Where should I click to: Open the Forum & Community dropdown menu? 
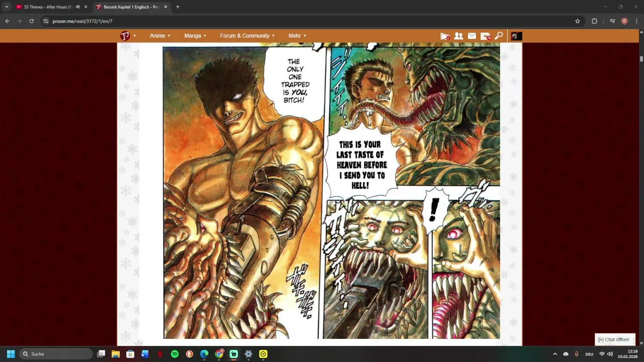coord(248,36)
